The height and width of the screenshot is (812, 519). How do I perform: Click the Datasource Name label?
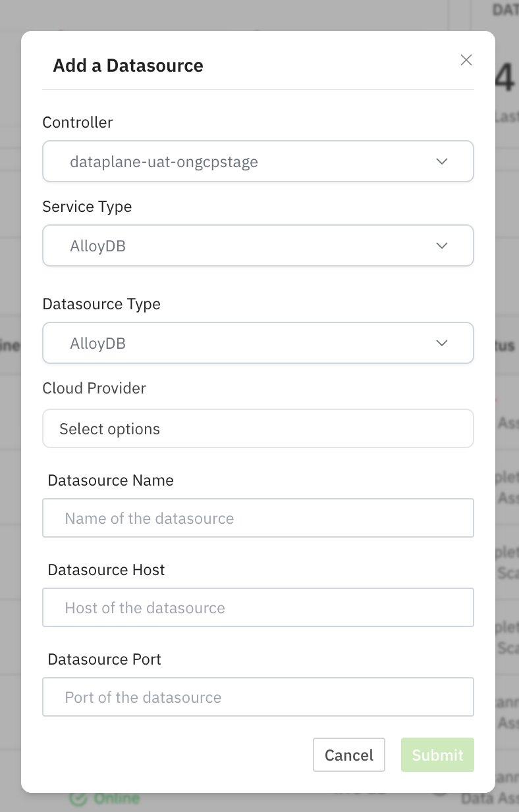point(111,480)
